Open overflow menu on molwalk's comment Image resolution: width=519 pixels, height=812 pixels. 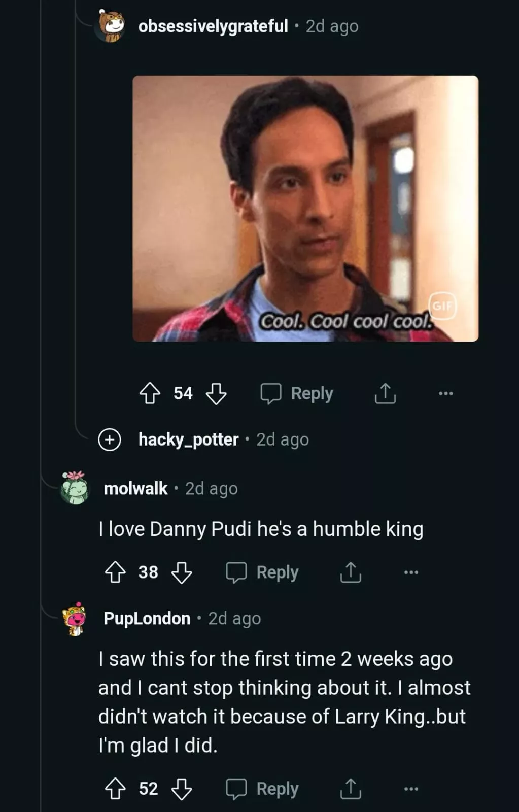pyautogui.click(x=411, y=572)
